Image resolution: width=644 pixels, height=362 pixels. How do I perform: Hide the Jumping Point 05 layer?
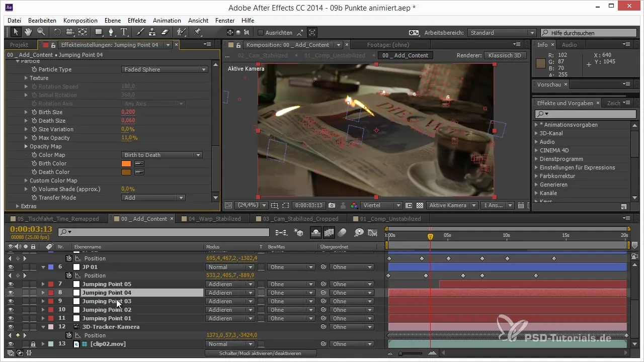click(x=11, y=284)
